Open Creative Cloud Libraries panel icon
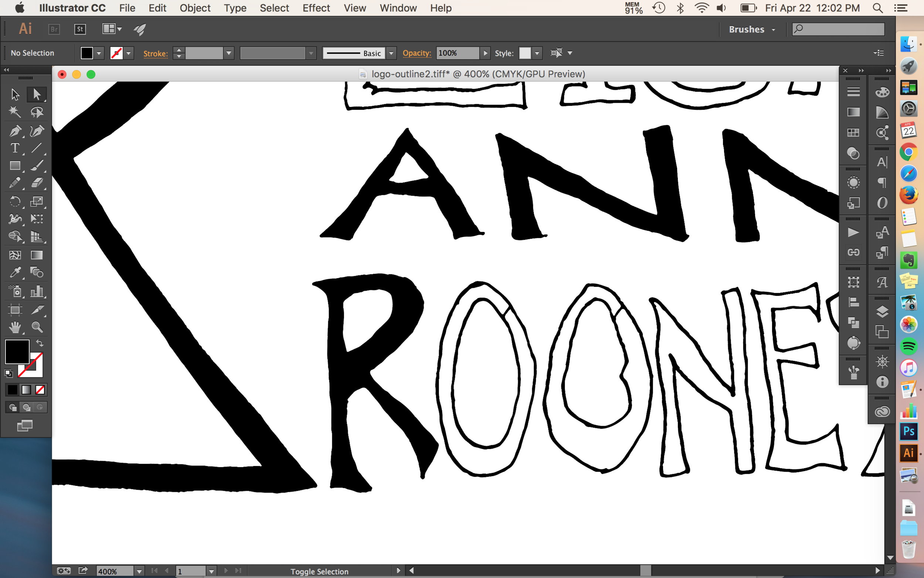 click(x=882, y=411)
